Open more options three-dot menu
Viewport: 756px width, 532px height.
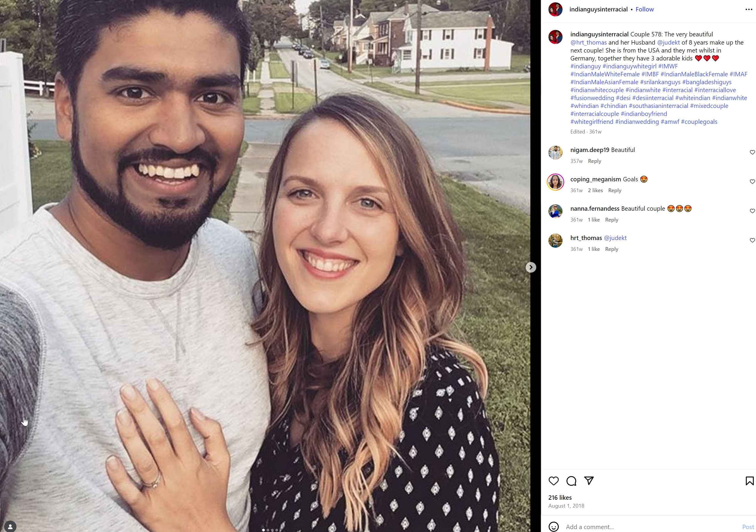(x=748, y=9)
